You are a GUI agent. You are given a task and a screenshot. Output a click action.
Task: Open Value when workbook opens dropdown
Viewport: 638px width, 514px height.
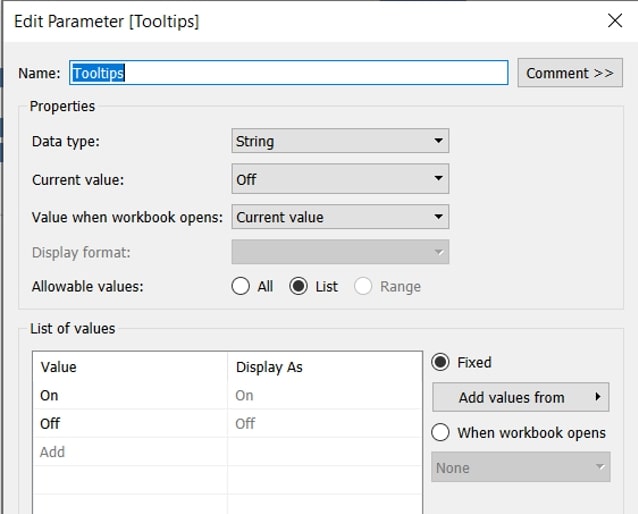(340, 217)
